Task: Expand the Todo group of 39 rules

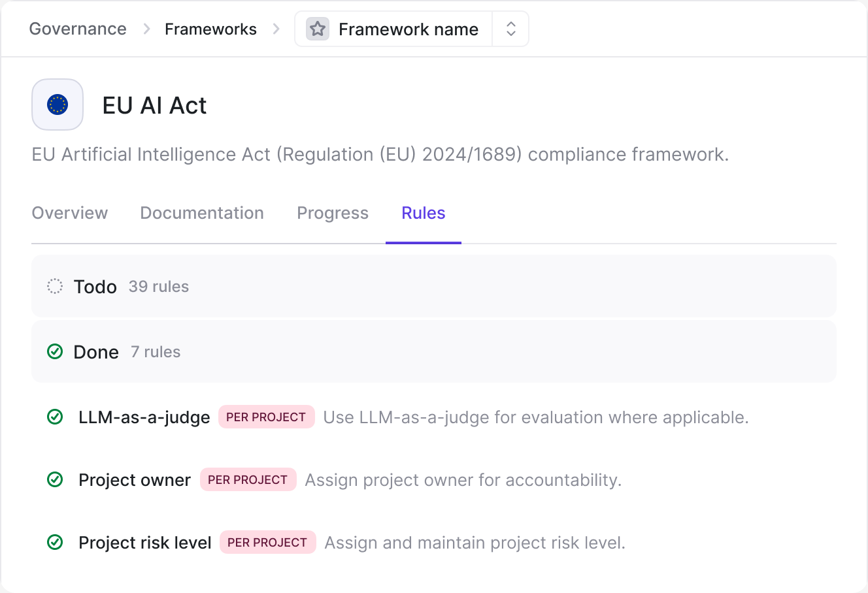Action: click(x=434, y=286)
